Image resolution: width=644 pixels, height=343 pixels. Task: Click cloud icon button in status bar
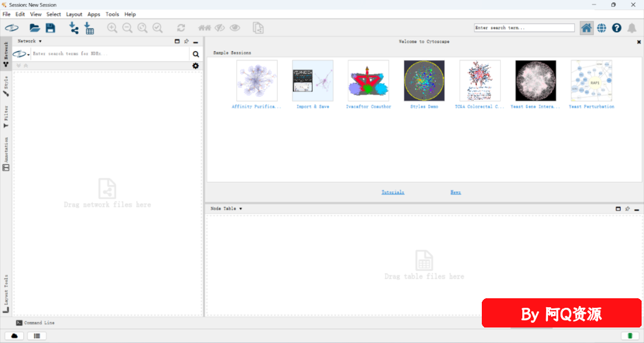pyautogui.click(x=14, y=336)
